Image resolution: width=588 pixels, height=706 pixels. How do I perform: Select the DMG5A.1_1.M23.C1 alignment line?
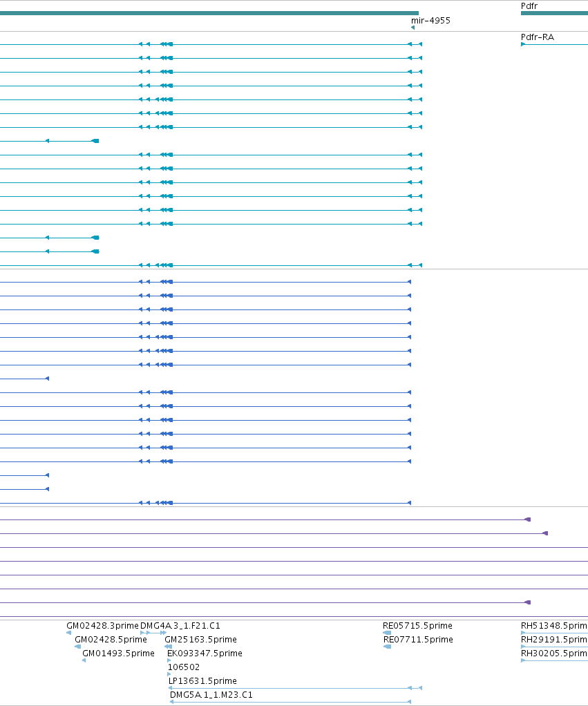coord(290,702)
